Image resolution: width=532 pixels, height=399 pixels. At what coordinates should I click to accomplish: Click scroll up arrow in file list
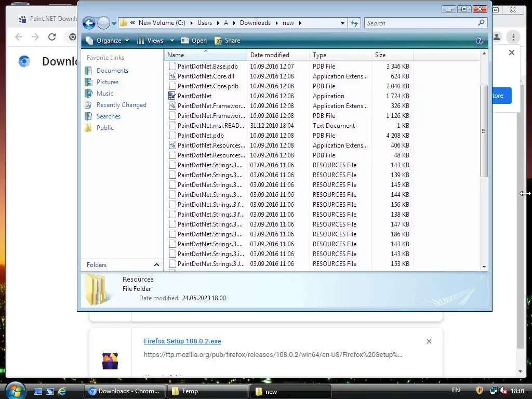(x=484, y=54)
